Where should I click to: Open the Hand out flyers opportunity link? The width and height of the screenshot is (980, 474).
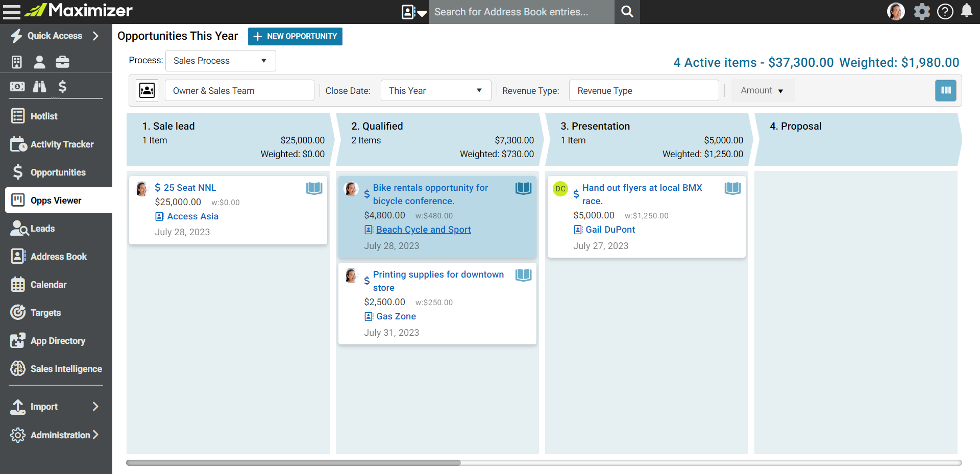642,194
